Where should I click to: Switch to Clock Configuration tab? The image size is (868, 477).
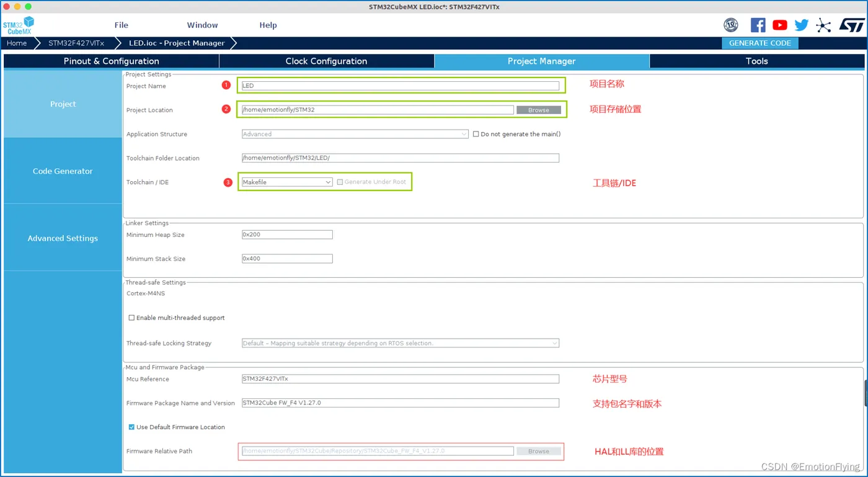pyautogui.click(x=327, y=61)
